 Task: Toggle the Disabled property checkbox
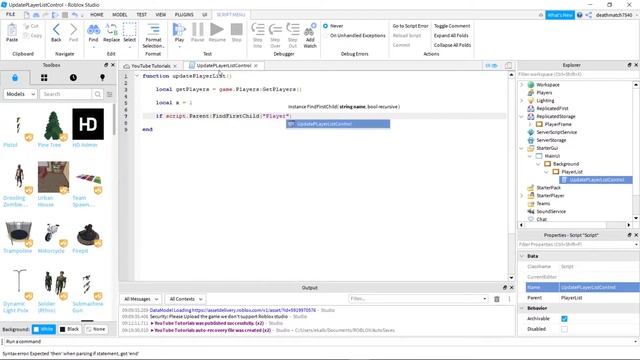pyautogui.click(x=564, y=329)
